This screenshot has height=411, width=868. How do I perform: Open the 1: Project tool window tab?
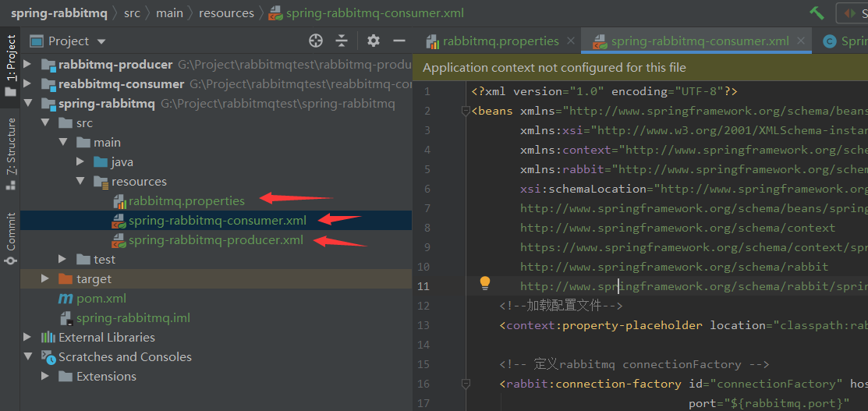(x=10, y=66)
